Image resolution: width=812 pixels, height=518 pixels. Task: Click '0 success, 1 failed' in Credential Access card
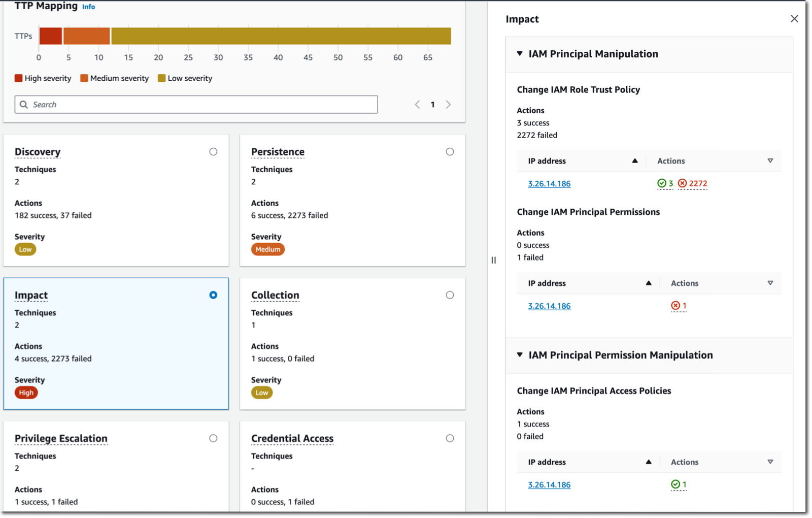(283, 502)
